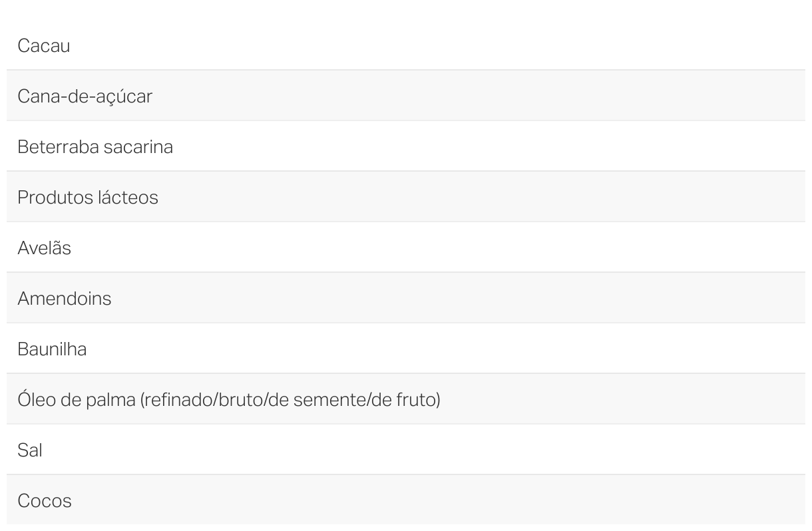Image resolution: width=812 pixels, height=531 pixels.
Task: Choose the Produtos lácteos row
Action: (406, 197)
